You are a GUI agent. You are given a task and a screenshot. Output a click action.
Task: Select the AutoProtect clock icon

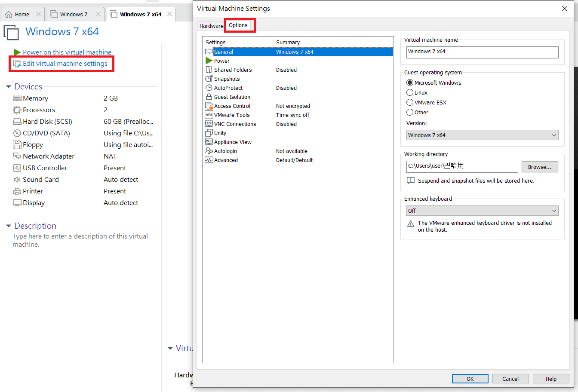[x=209, y=88]
